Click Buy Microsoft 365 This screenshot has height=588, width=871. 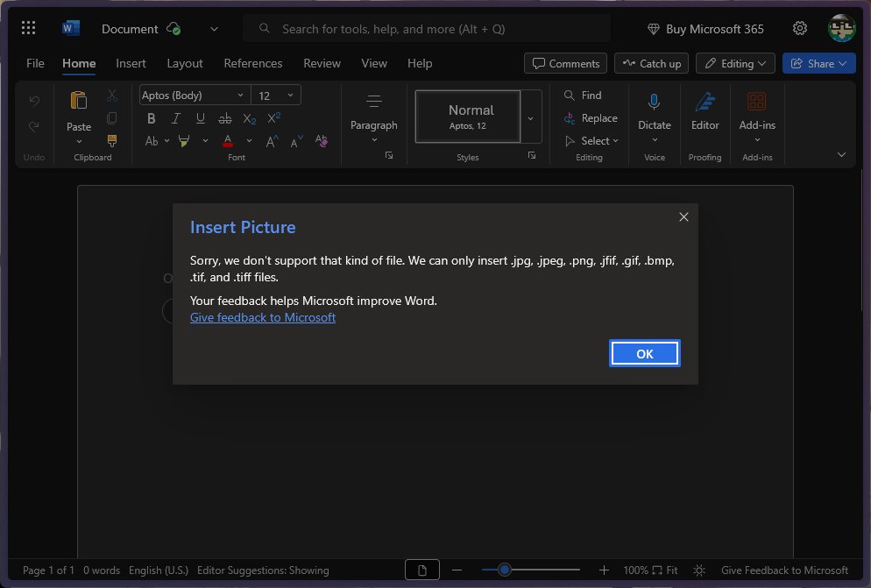[x=705, y=29]
